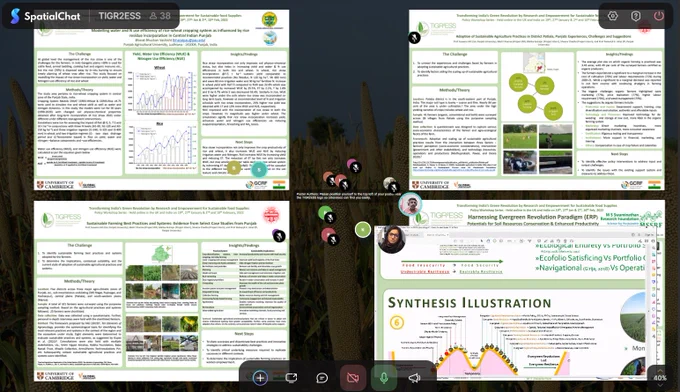
Task: Open the TIGR2ESS room name
Action: click(x=119, y=16)
